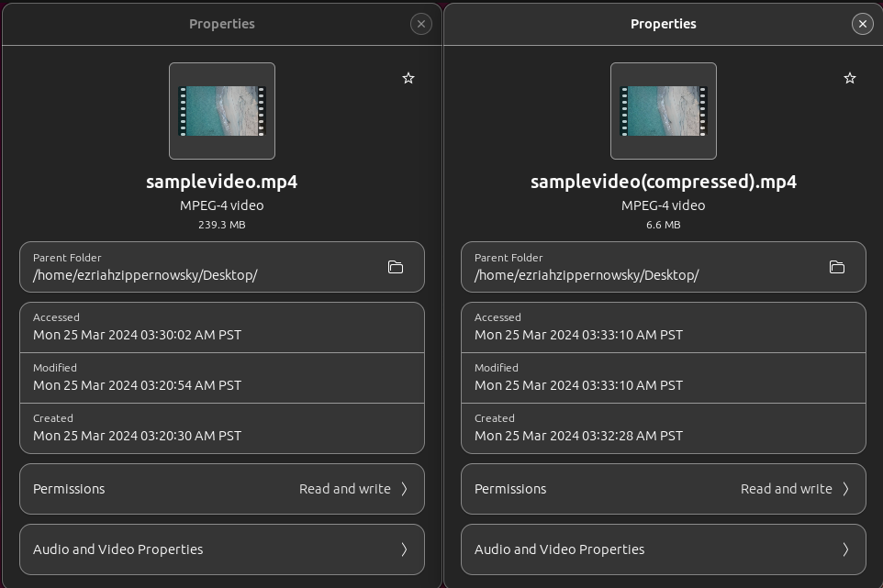883x588 pixels.
Task: Open Read and write permissions on left dialog
Action: (221, 489)
